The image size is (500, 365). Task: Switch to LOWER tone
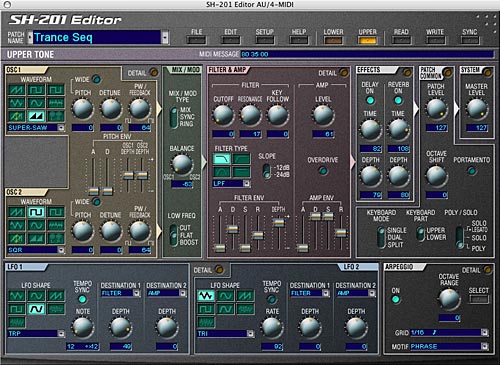pyautogui.click(x=333, y=40)
